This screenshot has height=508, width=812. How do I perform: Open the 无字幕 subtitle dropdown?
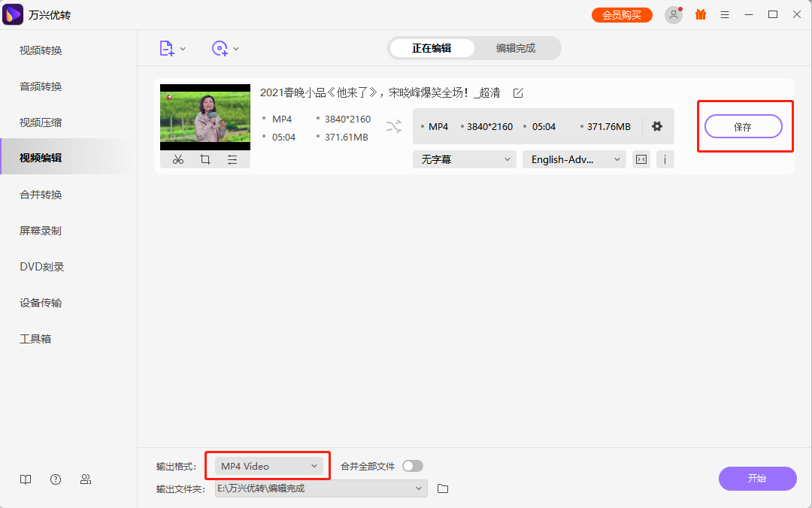pos(465,159)
